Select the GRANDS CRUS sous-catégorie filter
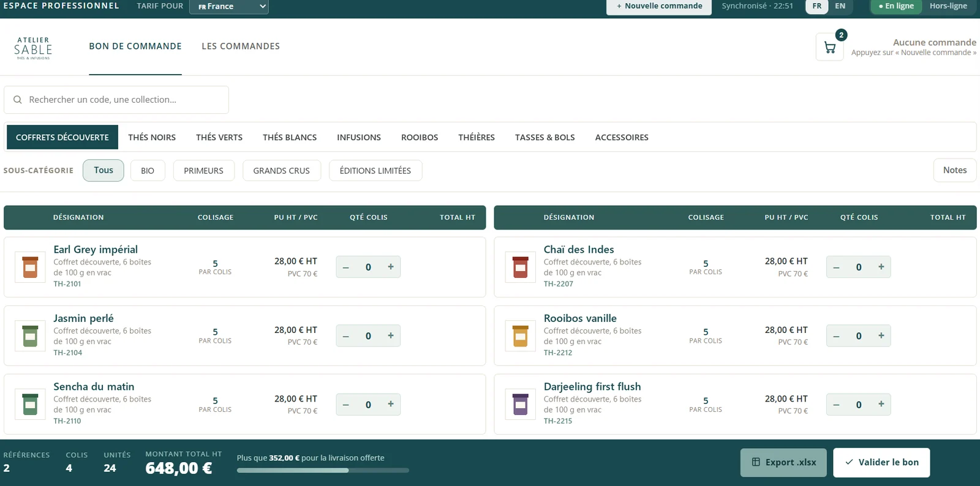 [x=282, y=170]
